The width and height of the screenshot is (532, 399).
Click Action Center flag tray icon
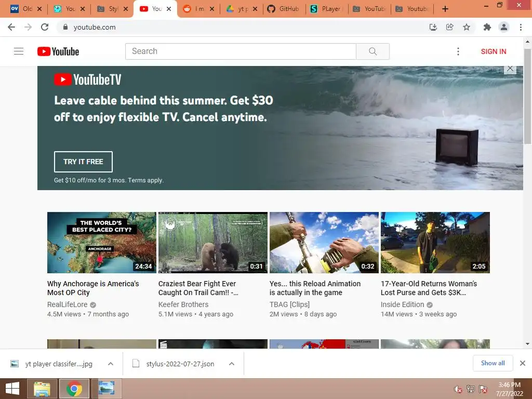[483, 389]
